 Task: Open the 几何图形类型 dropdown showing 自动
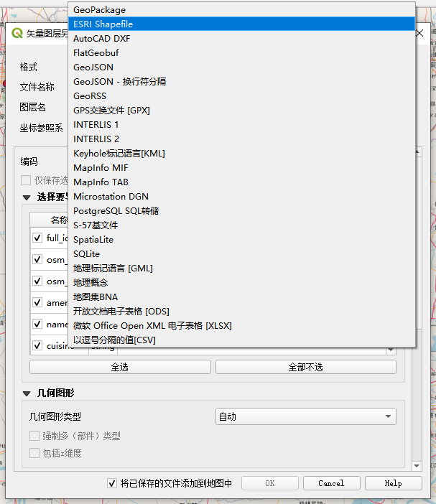pyautogui.click(x=306, y=416)
